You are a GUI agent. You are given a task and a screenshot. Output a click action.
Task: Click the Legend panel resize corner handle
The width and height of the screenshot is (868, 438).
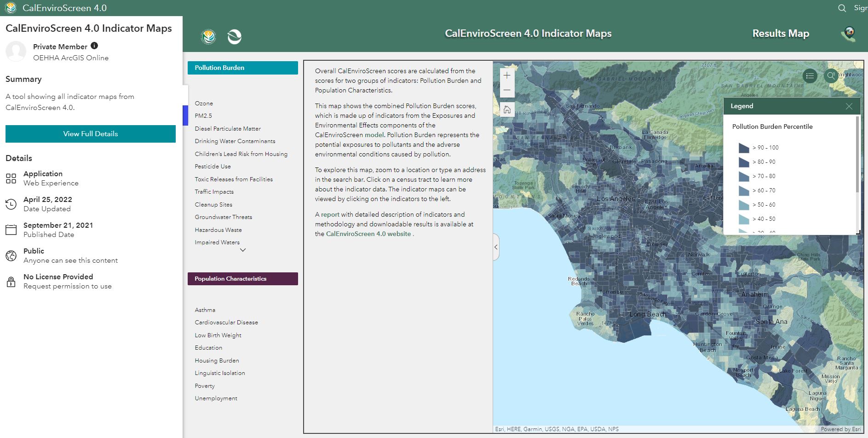point(858,232)
